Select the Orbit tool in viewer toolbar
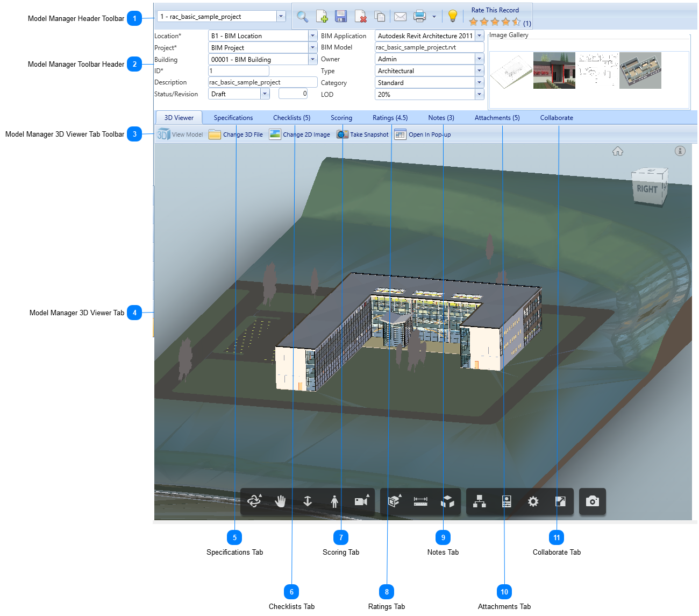Screen dimensions: 699x616 (254, 501)
